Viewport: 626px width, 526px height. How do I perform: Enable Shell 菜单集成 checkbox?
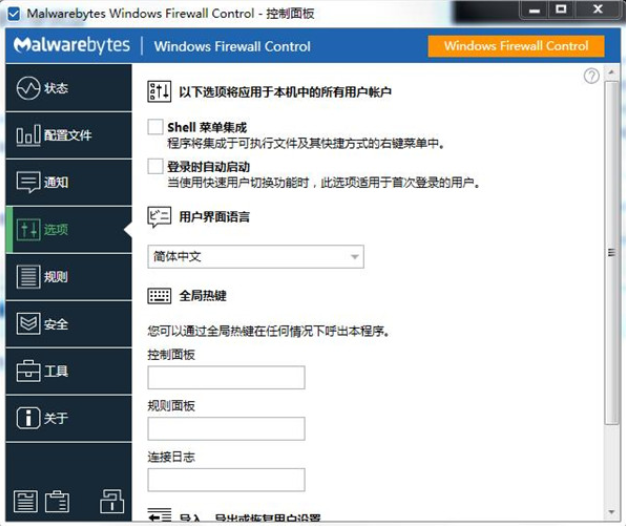pos(155,127)
